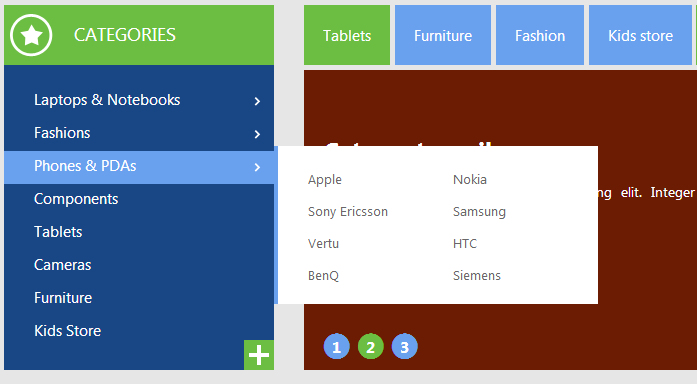Switch to slide 3 of the banner
This screenshot has height=384, width=697.
click(405, 346)
